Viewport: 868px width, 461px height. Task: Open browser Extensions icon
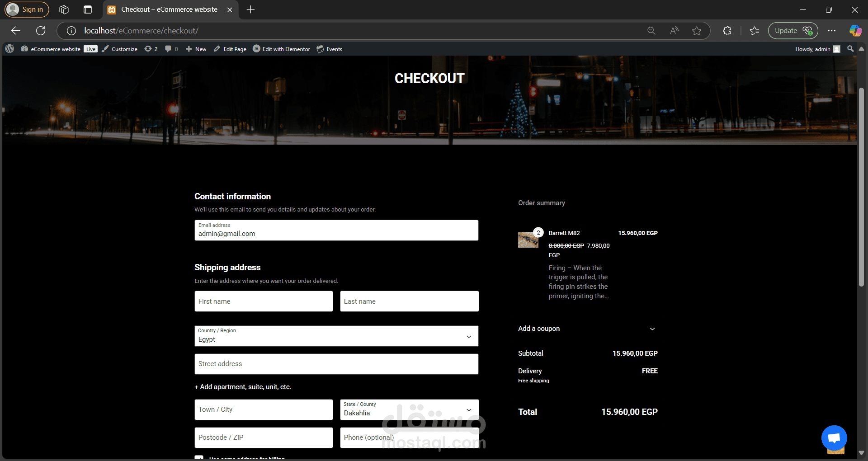(x=727, y=31)
